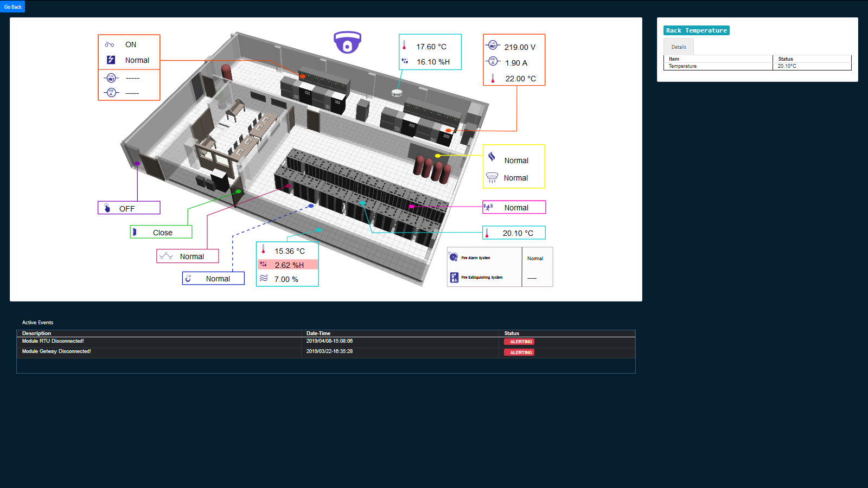Select Module RTU Disconnected event row
Image resolution: width=868 pixels, height=488 pixels.
325,342
